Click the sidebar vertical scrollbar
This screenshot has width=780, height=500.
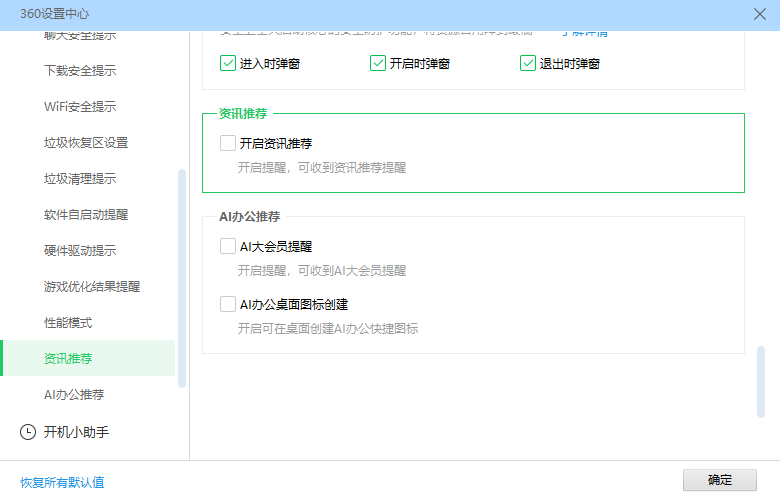182,279
